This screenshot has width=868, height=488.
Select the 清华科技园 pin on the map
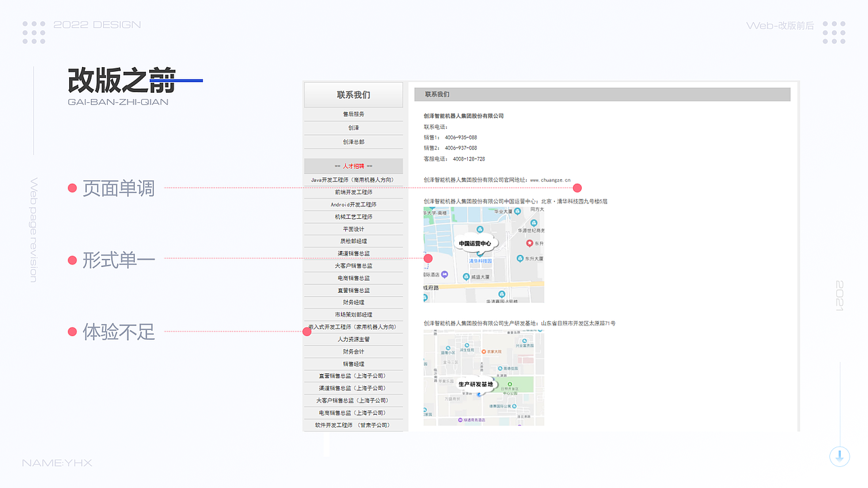point(481,259)
